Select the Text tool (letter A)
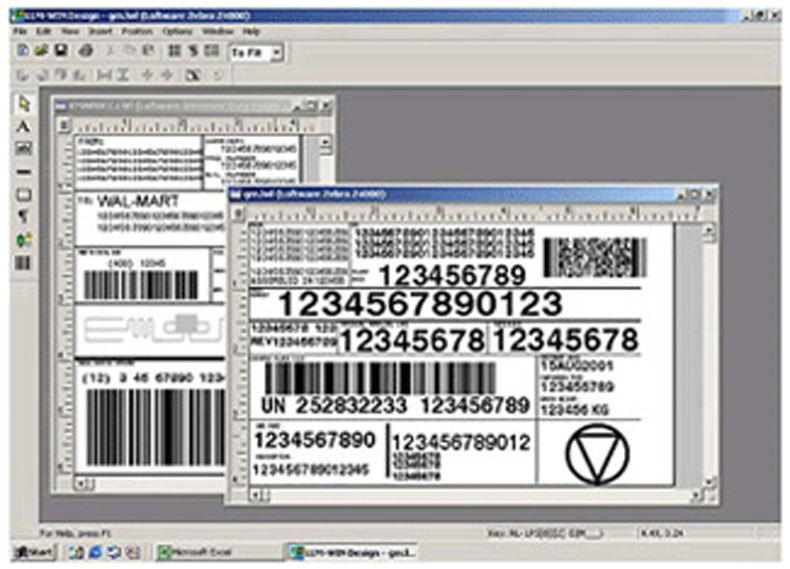 (24, 126)
